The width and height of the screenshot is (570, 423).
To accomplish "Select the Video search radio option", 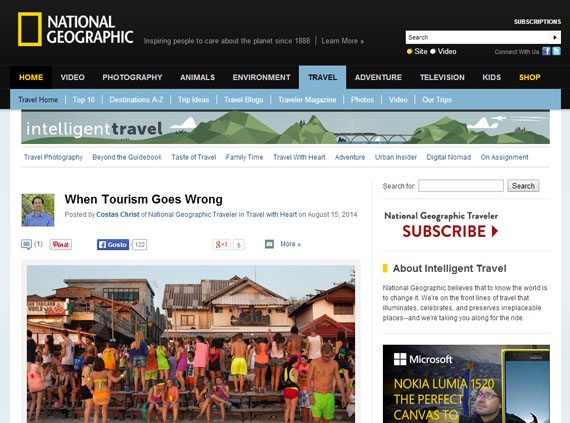I will (433, 52).
